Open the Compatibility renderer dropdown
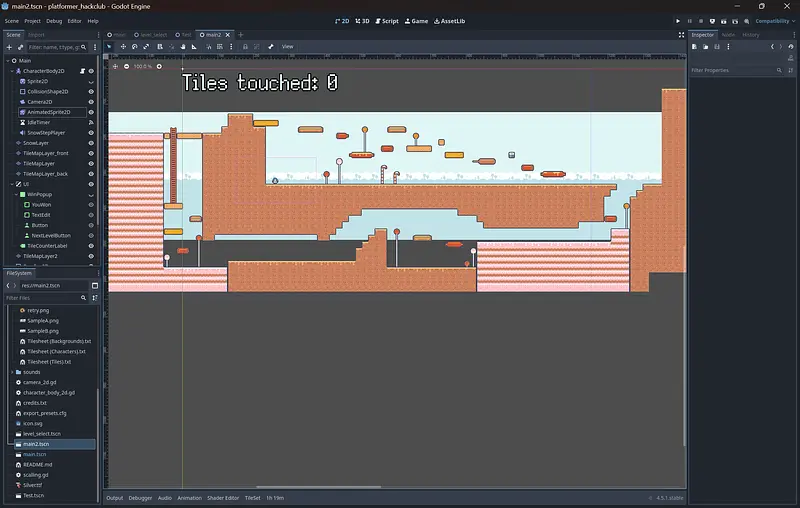 coord(773,20)
